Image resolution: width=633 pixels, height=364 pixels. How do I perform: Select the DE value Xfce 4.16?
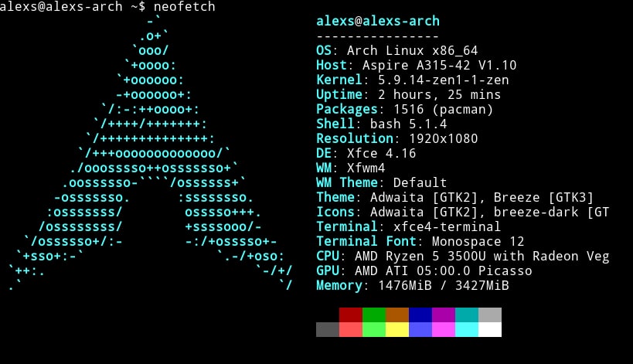(382, 153)
